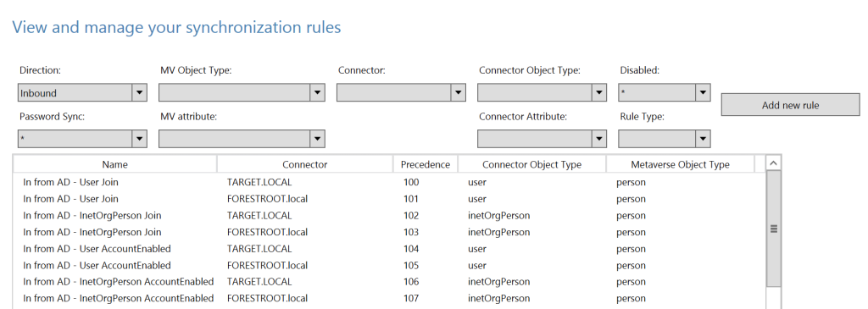The image size is (868, 309).
Task: Open the MV attribute dropdown
Action: point(242,139)
